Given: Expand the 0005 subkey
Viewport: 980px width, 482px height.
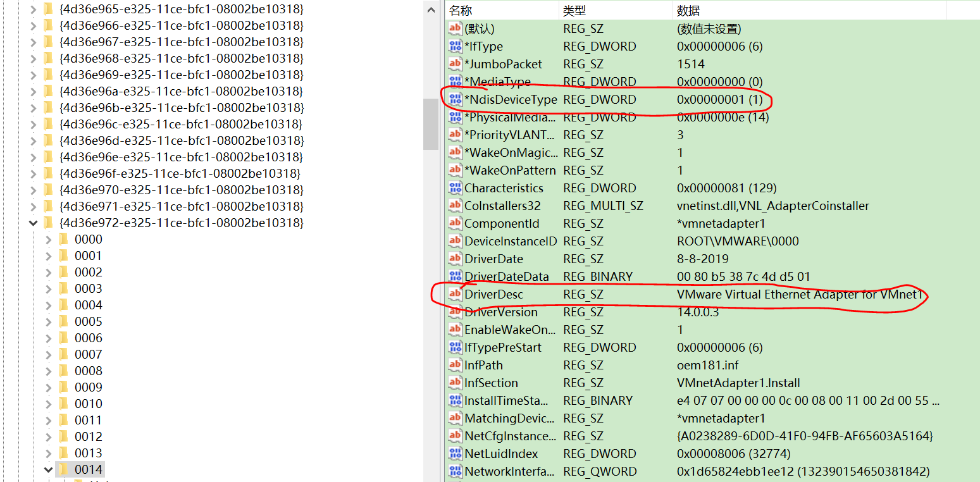Looking at the screenshot, I should click(x=49, y=321).
